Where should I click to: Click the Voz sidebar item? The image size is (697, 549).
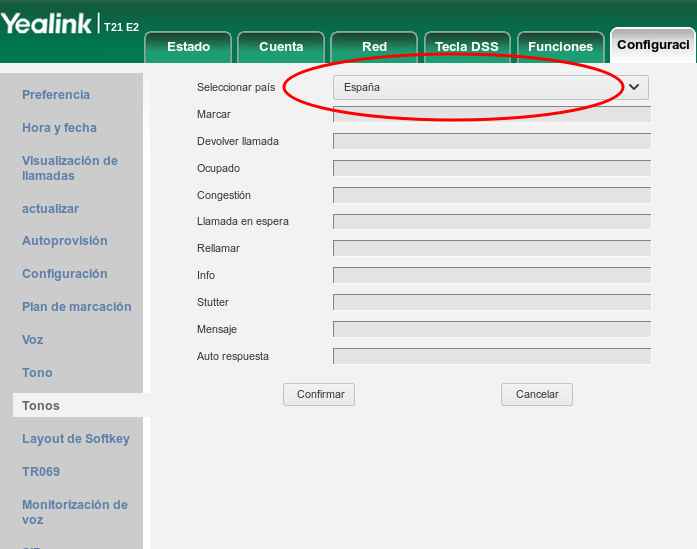click(33, 340)
